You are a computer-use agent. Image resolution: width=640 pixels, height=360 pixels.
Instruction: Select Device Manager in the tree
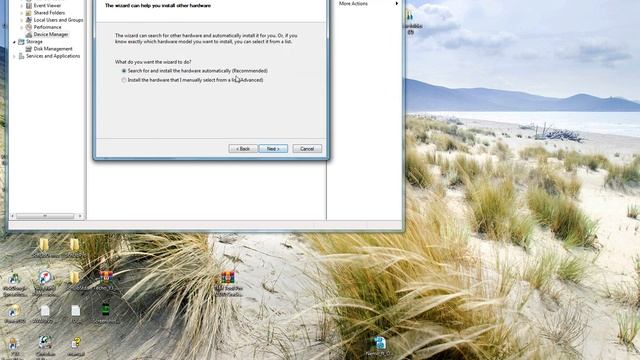pos(51,34)
